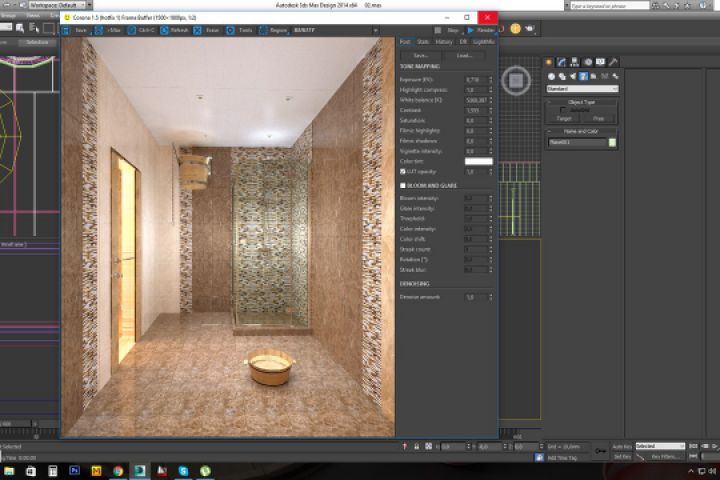The width and height of the screenshot is (720, 480).
Task: Click the Render play icon
Action: click(471, 30)
